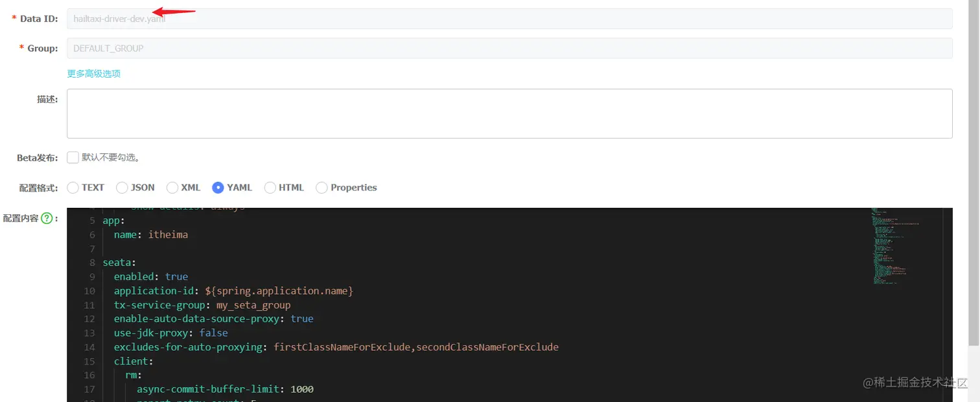
Task: Click line number 8 in the gutter
Action: (93, 263)
